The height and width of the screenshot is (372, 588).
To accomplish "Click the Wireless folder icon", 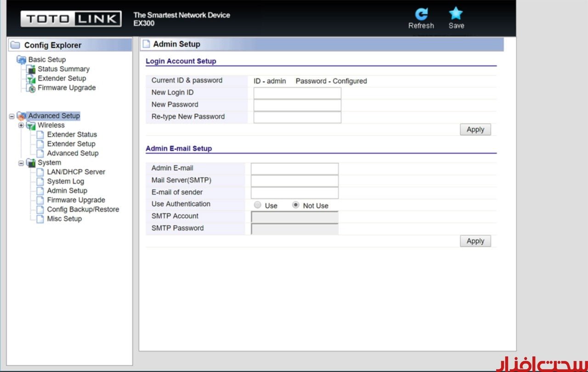I will (31, 126).
